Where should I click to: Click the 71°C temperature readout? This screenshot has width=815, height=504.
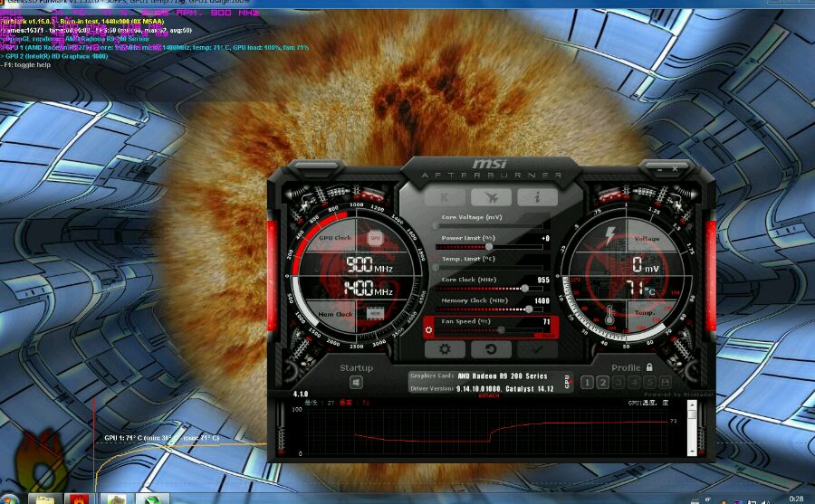click(x=640, y=289)
